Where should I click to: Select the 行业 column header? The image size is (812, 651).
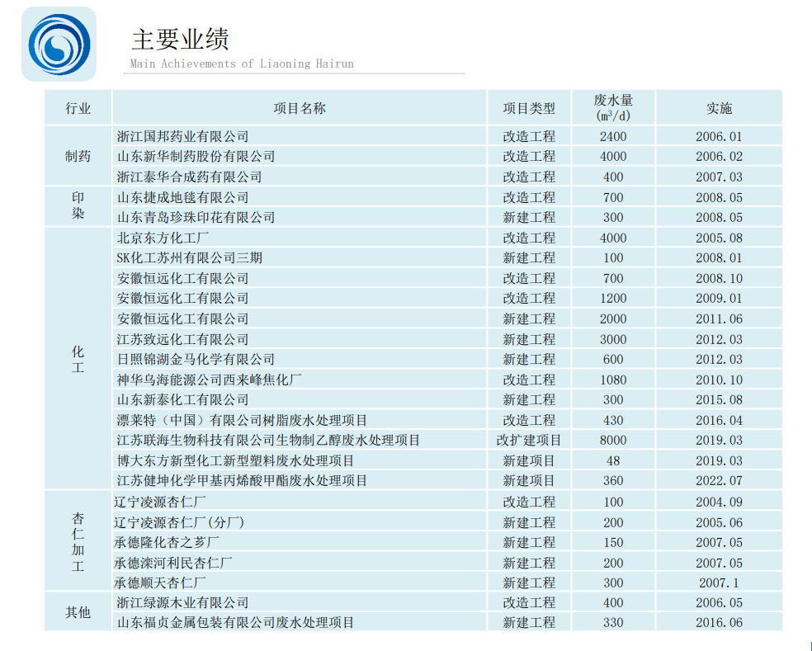pyautogui.click(x=78, y=108)
